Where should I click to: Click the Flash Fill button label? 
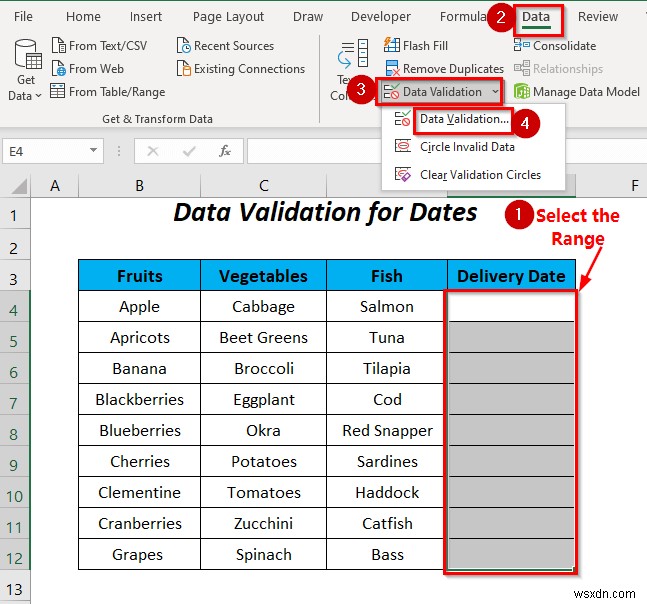click(x=425, y=45)
